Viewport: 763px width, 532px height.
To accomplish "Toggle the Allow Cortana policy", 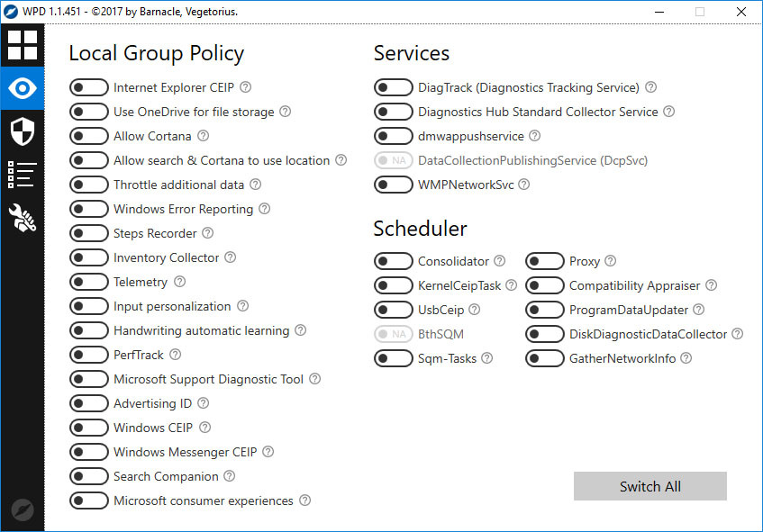I will pos(87,136).
